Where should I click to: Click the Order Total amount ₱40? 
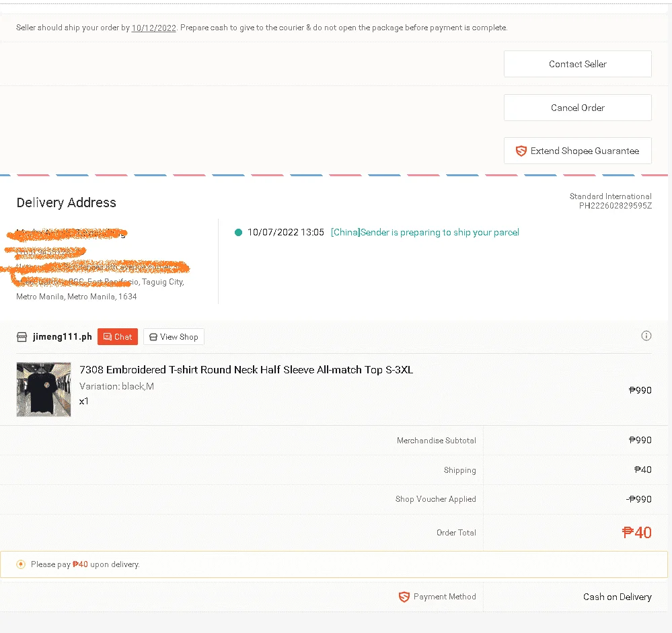point(636,533)
